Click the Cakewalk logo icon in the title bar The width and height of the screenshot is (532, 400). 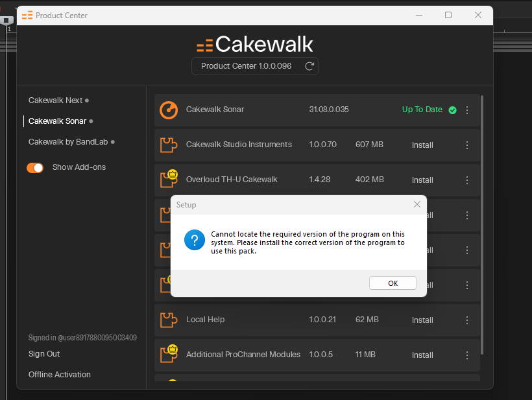point(27,16)
